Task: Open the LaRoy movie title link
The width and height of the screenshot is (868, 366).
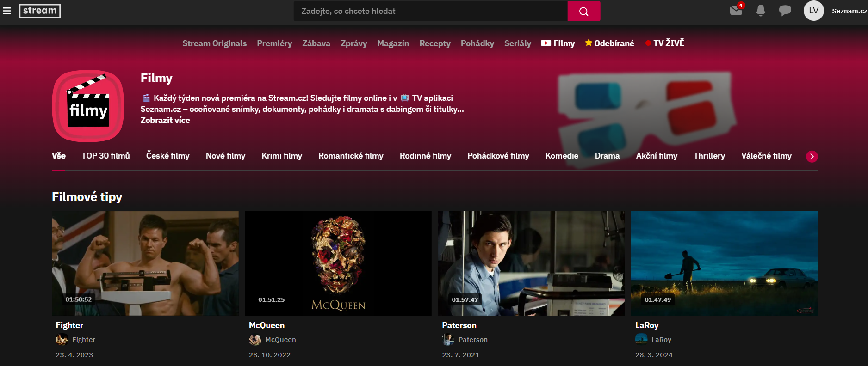Action: coord(647,325)
